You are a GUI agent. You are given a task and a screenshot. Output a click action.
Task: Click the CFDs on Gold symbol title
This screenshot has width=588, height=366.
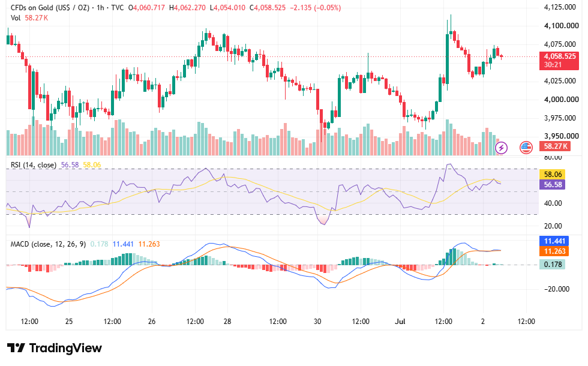tap(50, 7)
